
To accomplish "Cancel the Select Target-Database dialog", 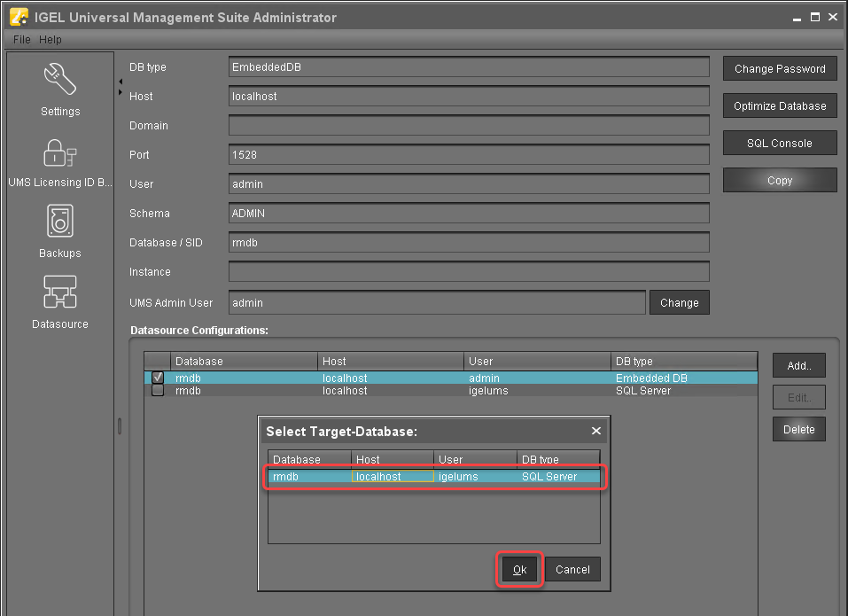I will 572,570.
